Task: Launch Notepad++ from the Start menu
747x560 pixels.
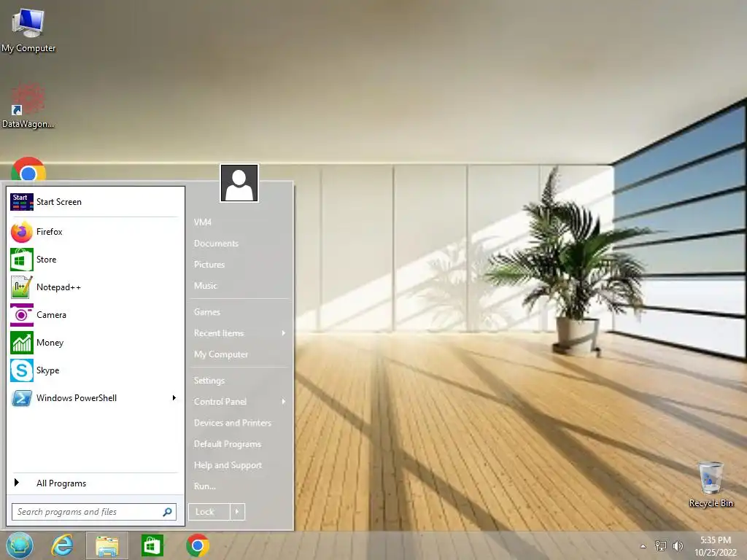Action: [22, 287]
